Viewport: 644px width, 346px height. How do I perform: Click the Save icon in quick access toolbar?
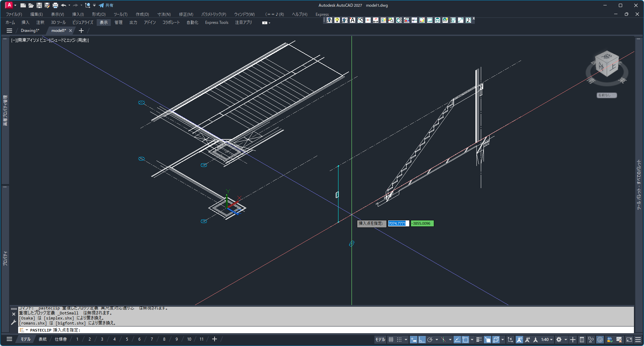pos(39,5)
